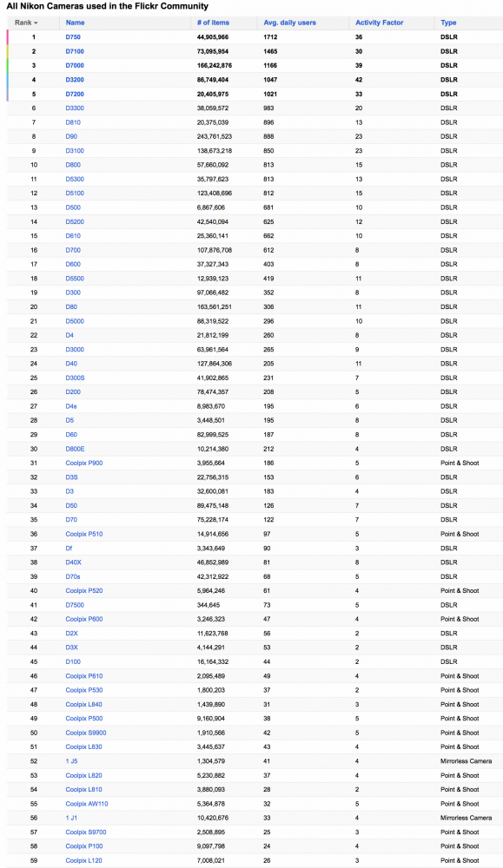Image resolution: width=503 pixels, height=868 pixels.
Task: Open the Df camera link
Action: click(x=69, y=548)
